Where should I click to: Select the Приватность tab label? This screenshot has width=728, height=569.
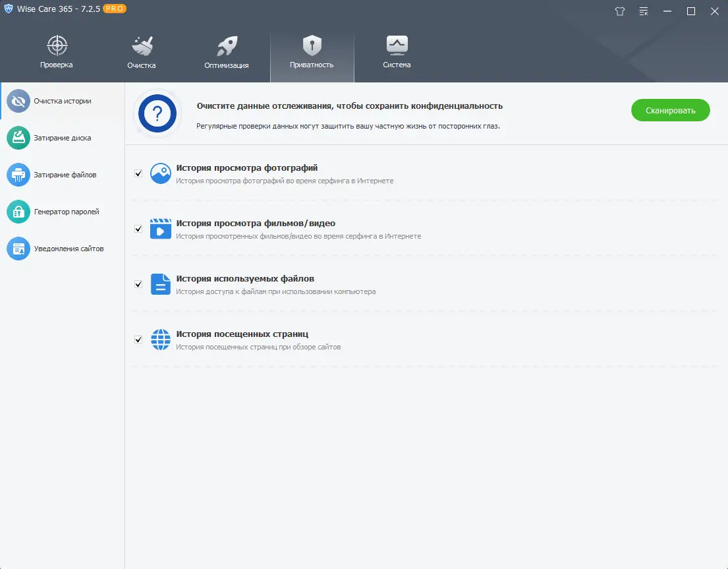(x=312, y=65)
